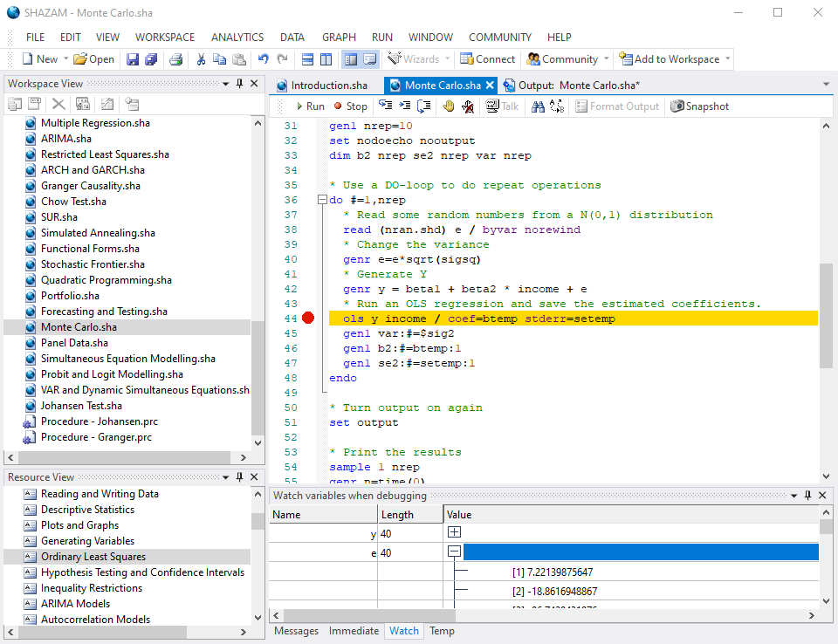Image resolution: width=838 pixels, height=644 pixels.
Task: Click the Step Over debug icon
Action: (404, 106)
